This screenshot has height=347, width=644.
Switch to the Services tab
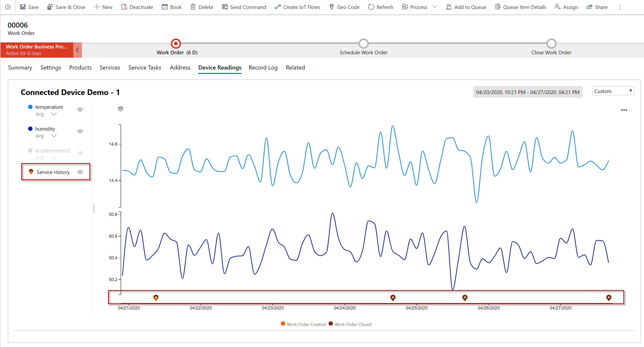pyautogui.click(x=109, y=68)
